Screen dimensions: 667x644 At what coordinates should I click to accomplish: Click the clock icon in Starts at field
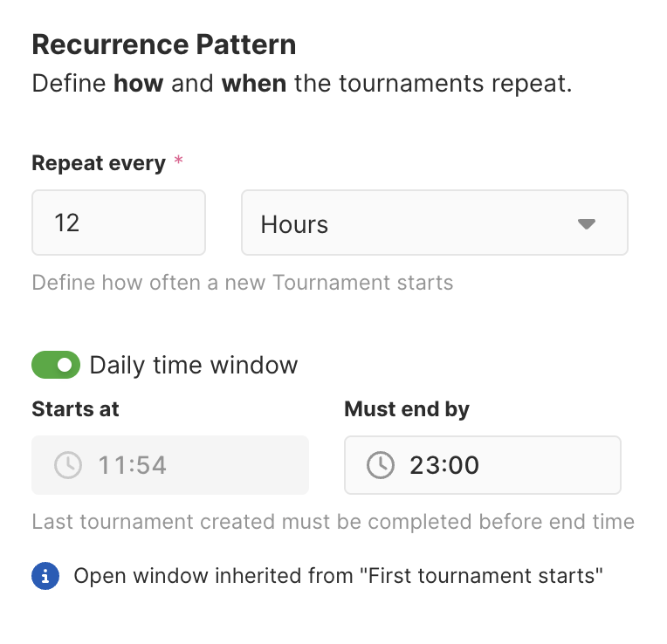68,465
